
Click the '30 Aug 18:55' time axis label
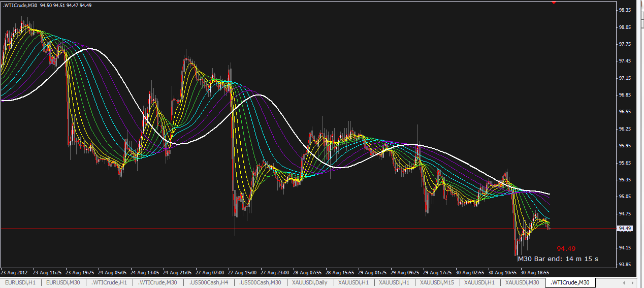(536, 272)
